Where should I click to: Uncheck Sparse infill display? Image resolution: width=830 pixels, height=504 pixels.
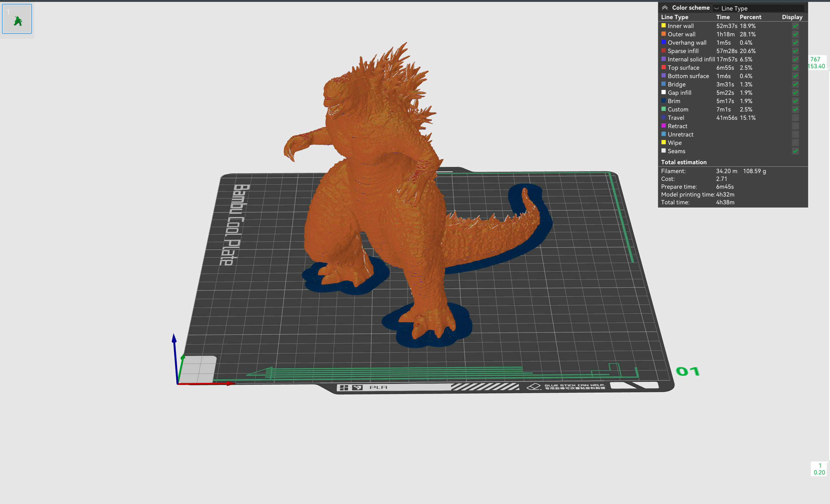point(795,51)
